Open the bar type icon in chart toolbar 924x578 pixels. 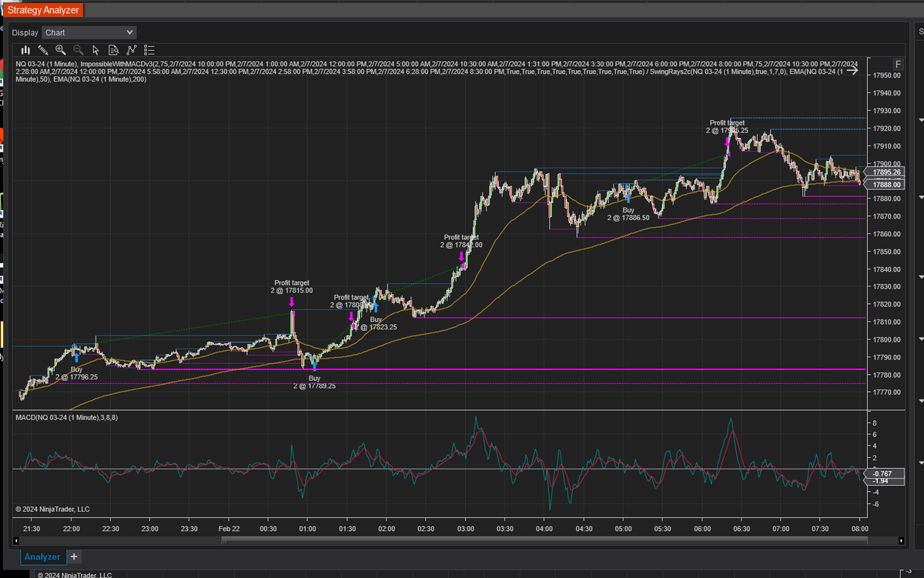tap(25, 50)
